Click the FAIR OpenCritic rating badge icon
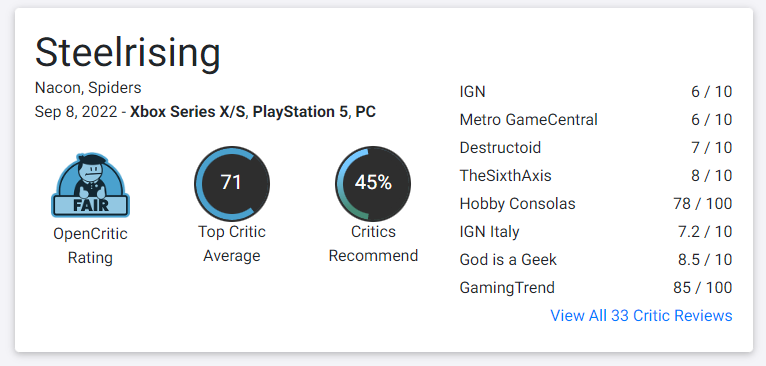Viewport: 766px width, 366px height. tap(90, 185)
